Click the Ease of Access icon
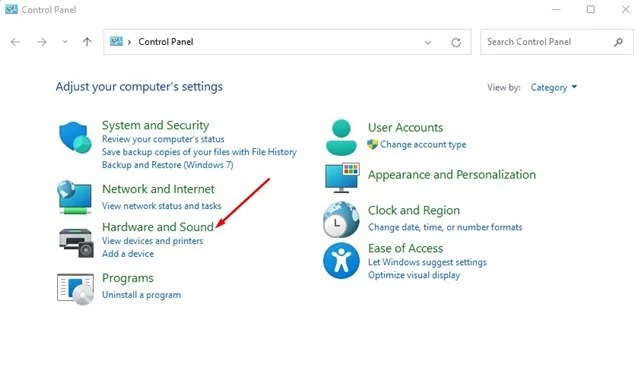The image size is (640, 392). tap(341, 261)
